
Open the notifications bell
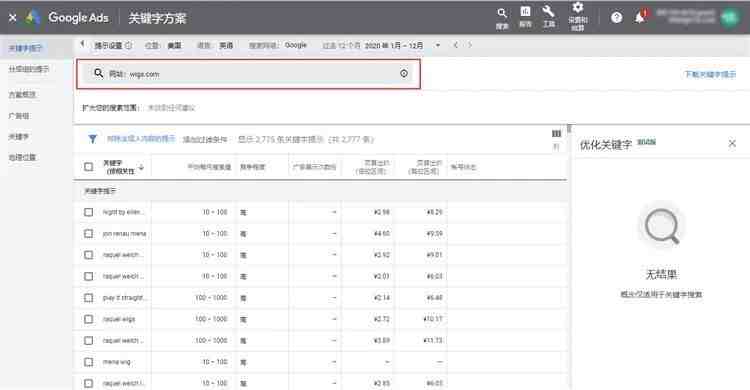point(640,18)
